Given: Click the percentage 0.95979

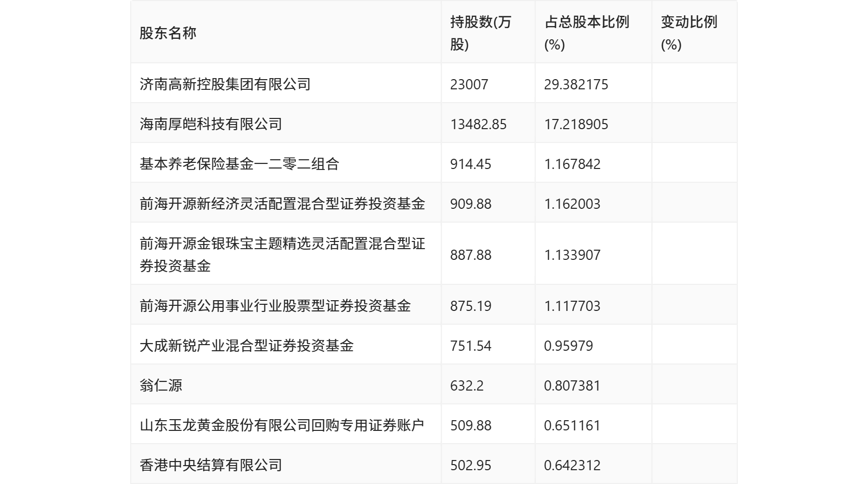Looking at the screenshot, I should point(569,346).
